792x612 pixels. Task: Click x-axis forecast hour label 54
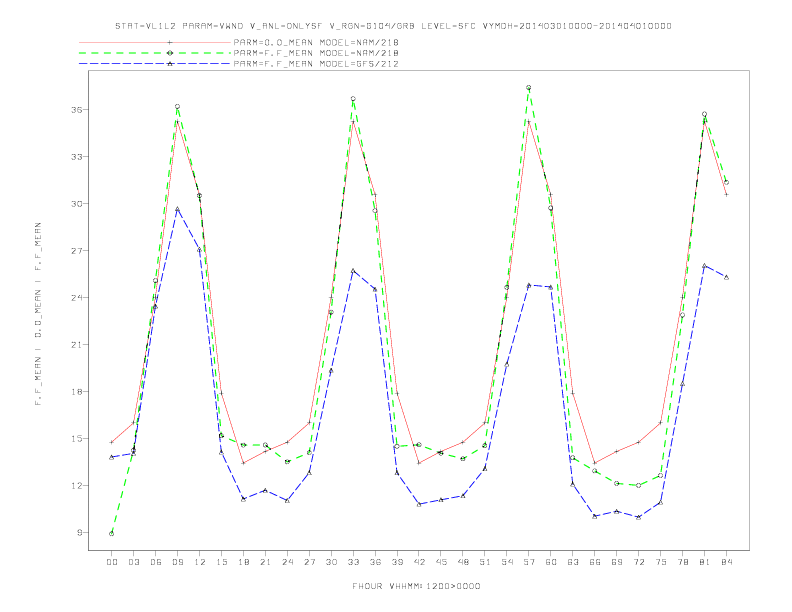pyautogui.click(x=507, y=562)
